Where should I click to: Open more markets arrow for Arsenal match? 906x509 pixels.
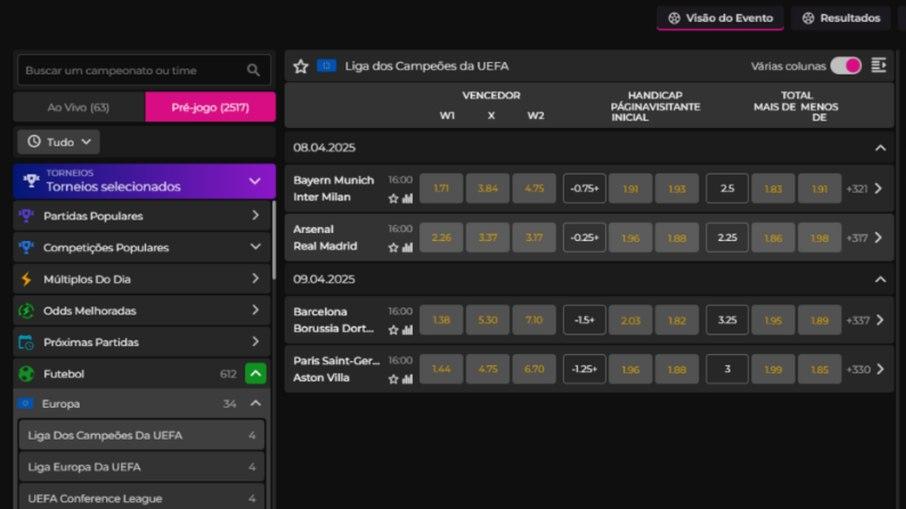(x=879, y=237)
